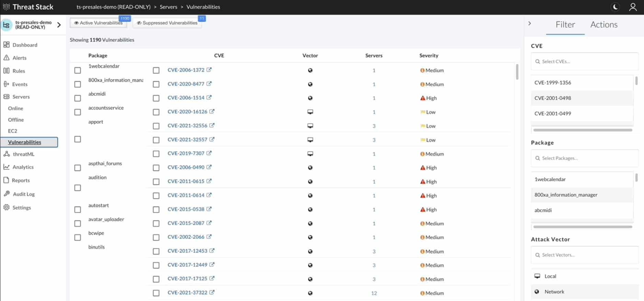This screenshot has width=644, height=301.
Task: Check the 1webcalendar package checkbox
Action: pos(78,70)
